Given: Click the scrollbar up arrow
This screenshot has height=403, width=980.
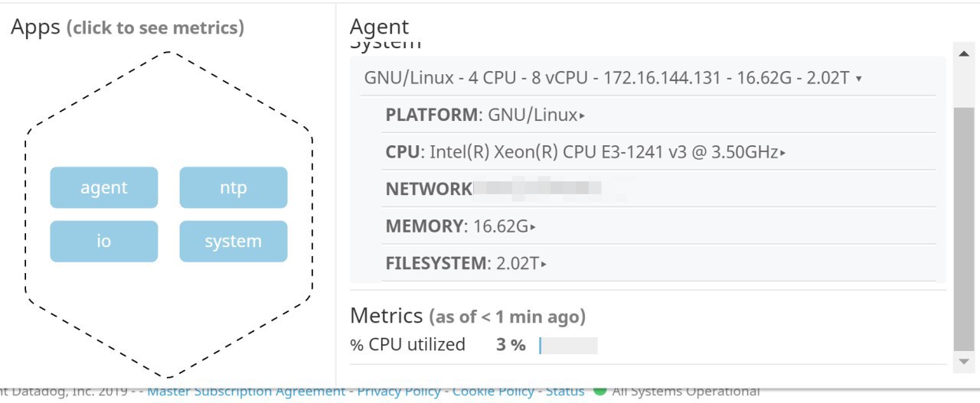Looking at the screenshot, I should pos(964,54).
